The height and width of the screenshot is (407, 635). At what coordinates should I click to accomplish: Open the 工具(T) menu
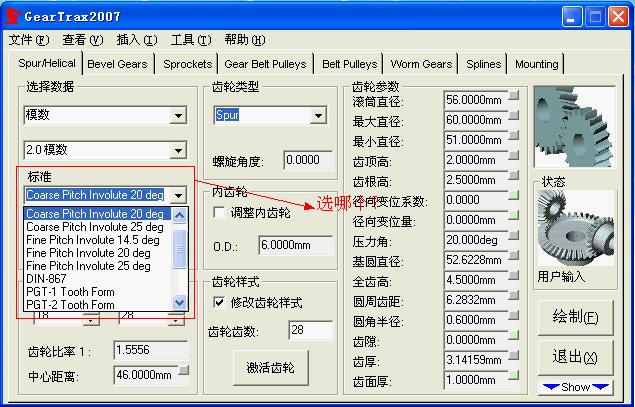[191, 40]
